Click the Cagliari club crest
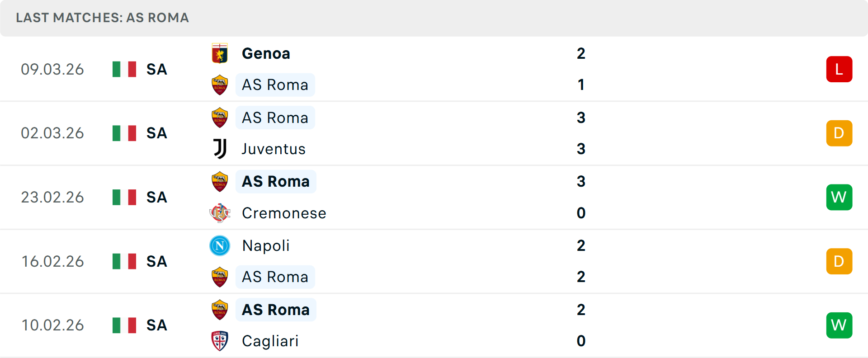Viewport: 868px width, 358px height. pyautogui.click(x=220, y=341)
